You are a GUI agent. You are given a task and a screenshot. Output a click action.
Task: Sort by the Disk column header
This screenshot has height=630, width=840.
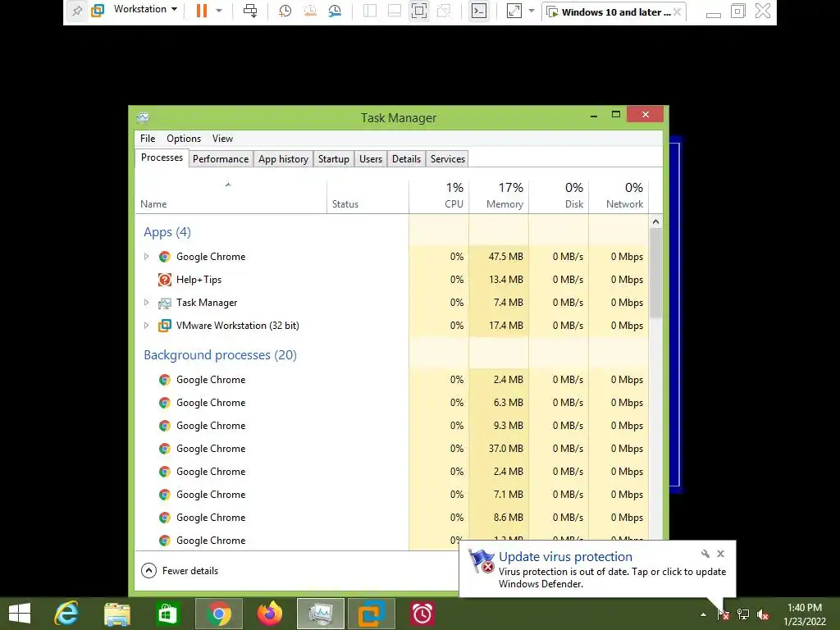pos(559,197)
